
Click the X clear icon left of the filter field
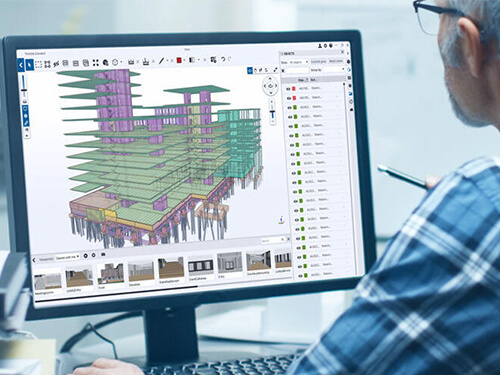pyautogui.click(x=283, y=71)
